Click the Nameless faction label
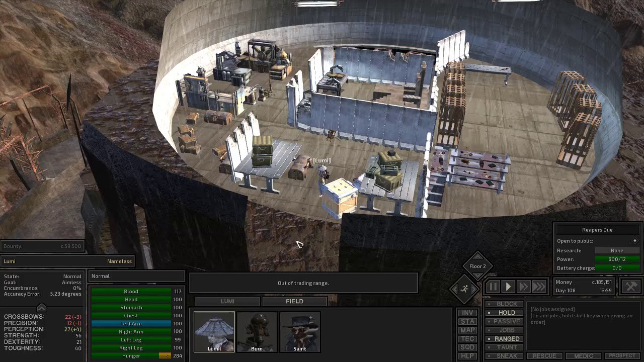This screenshot has height=362, width=644. point(119,261)
